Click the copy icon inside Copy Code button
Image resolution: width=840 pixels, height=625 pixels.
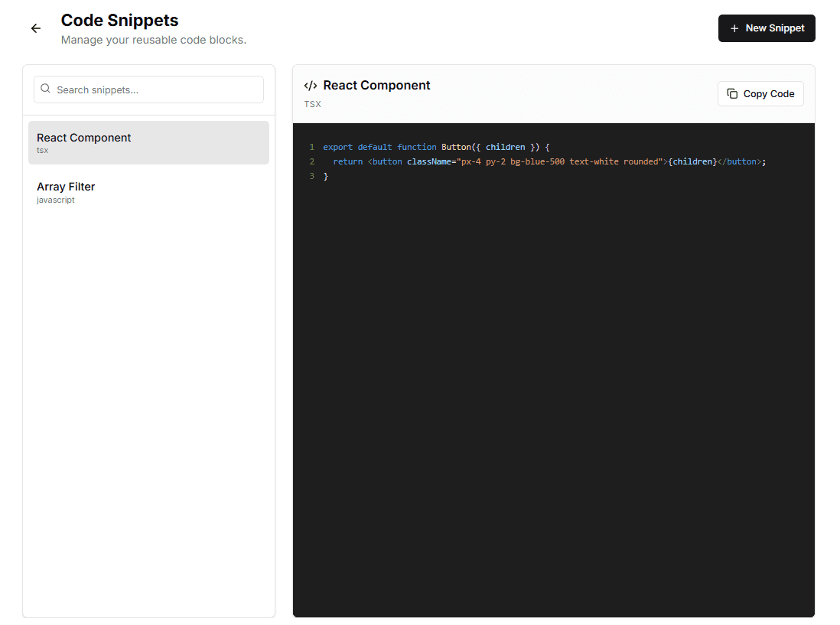(x=731, y=93)
